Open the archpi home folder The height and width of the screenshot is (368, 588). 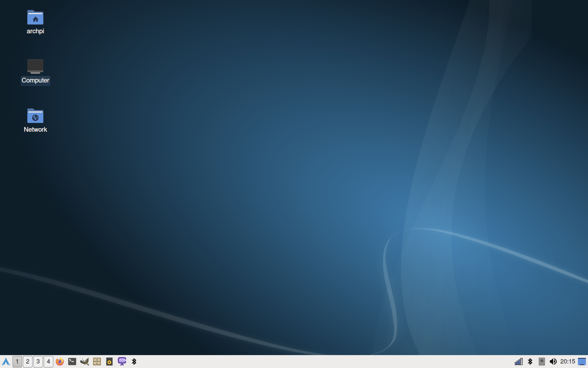(35, 22)
